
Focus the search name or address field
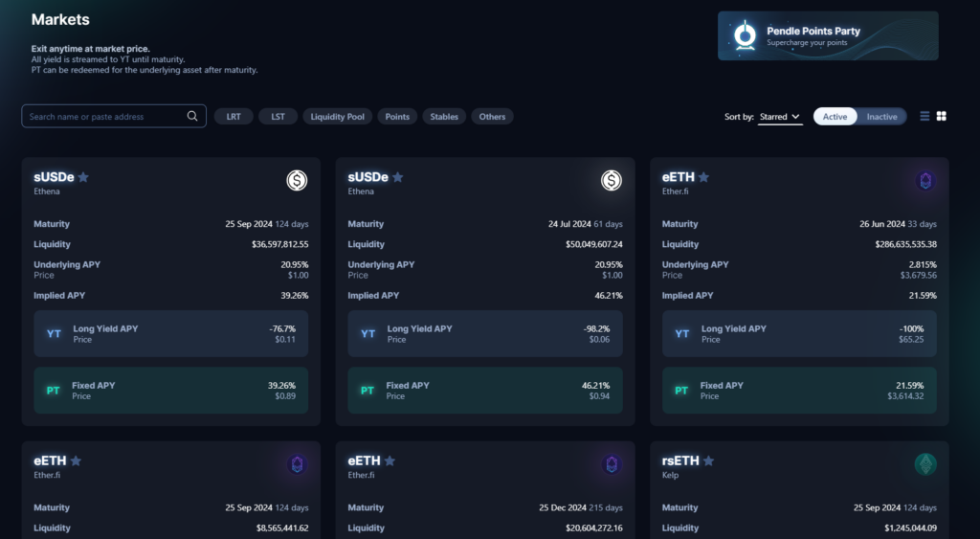click(x=105, y=117)
